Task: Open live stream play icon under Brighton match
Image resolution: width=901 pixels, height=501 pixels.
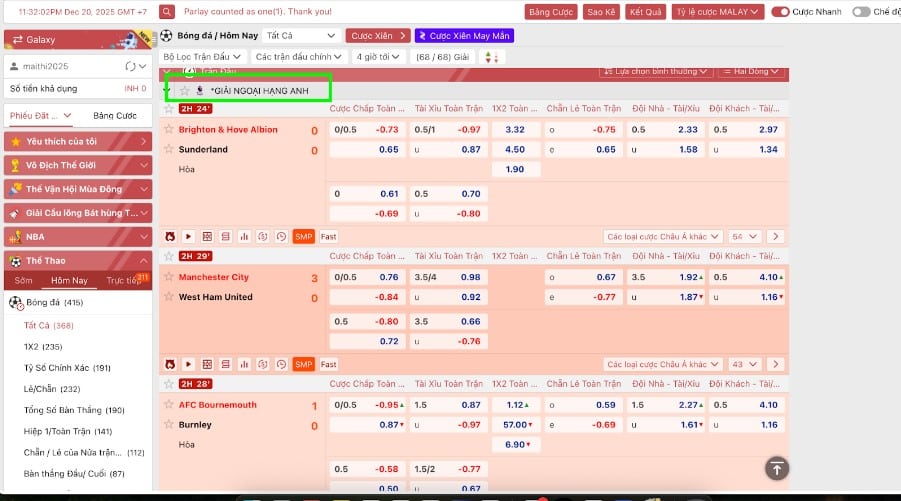Action: point(188,236)
